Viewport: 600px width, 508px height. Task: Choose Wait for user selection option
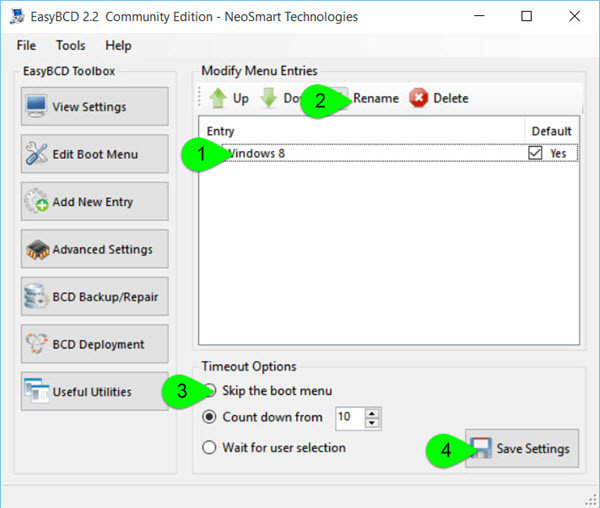209,447
